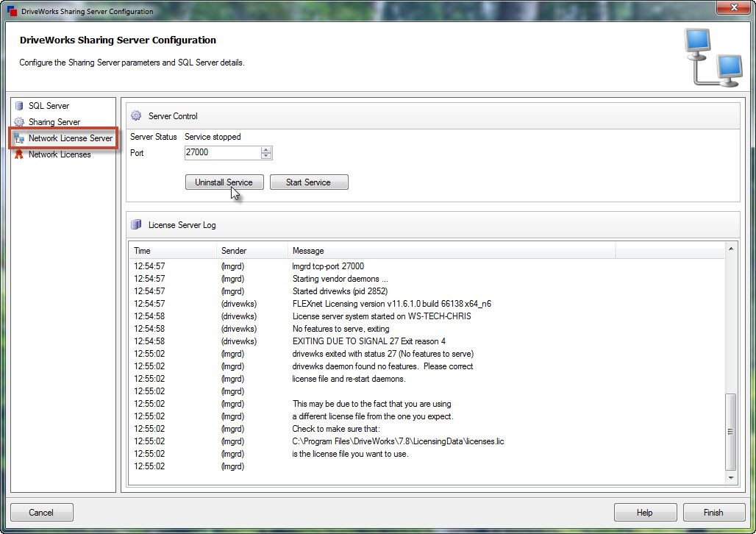756x534 pixels.
Task: Select log row 'No features to serve, exiting'
Action: (427, 329)
